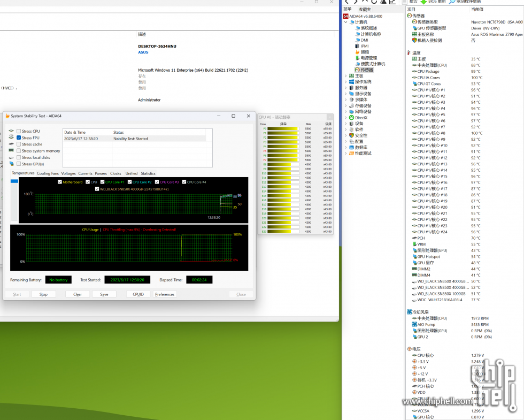Open the 超频 flame icon

point(357,52)
